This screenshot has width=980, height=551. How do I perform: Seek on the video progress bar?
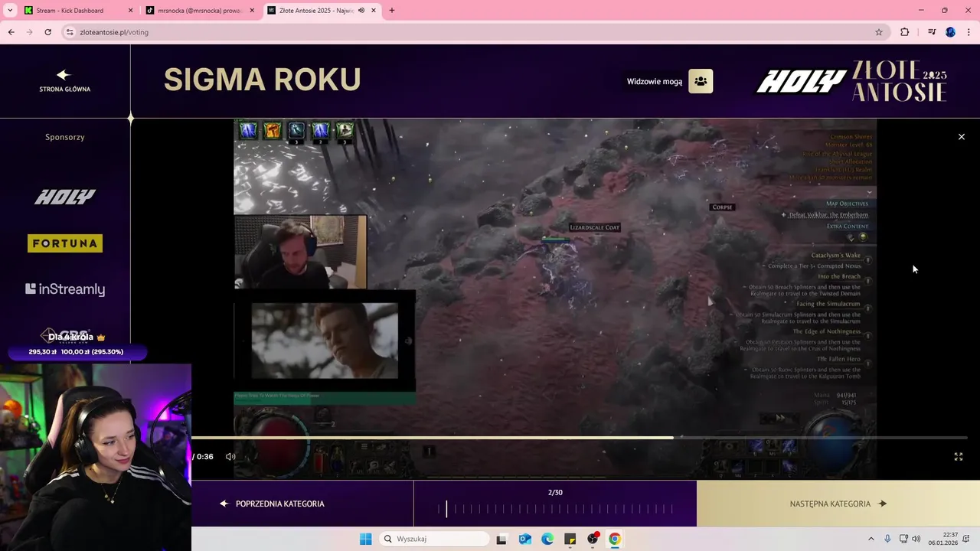tap(580, 438)
